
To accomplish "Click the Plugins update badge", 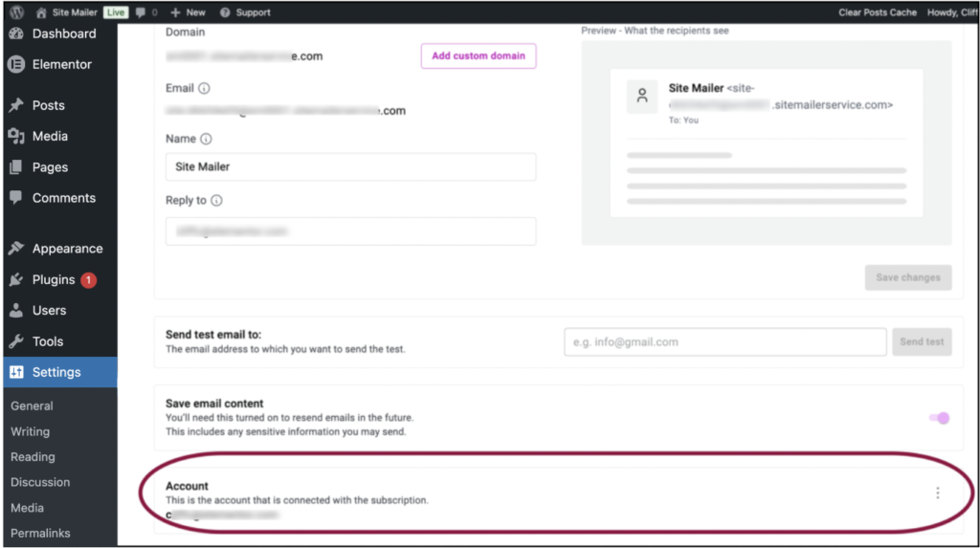I will point(88,280).
